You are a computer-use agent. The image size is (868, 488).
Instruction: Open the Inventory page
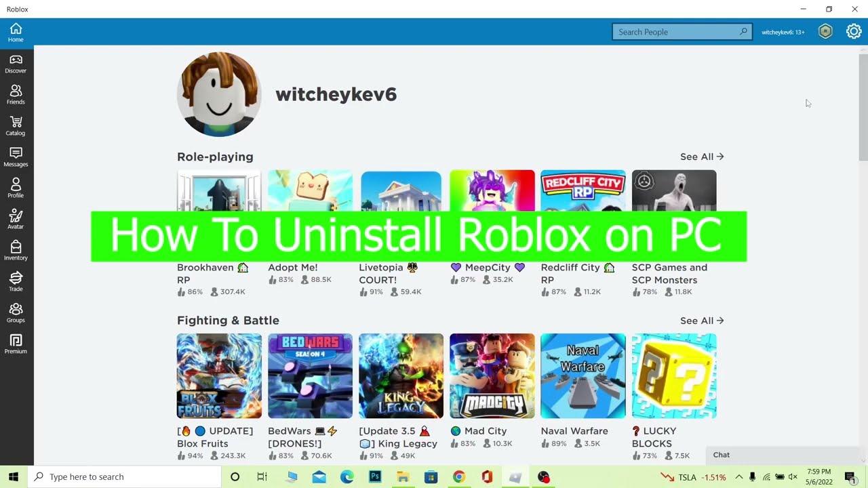(x=16, y=251)
